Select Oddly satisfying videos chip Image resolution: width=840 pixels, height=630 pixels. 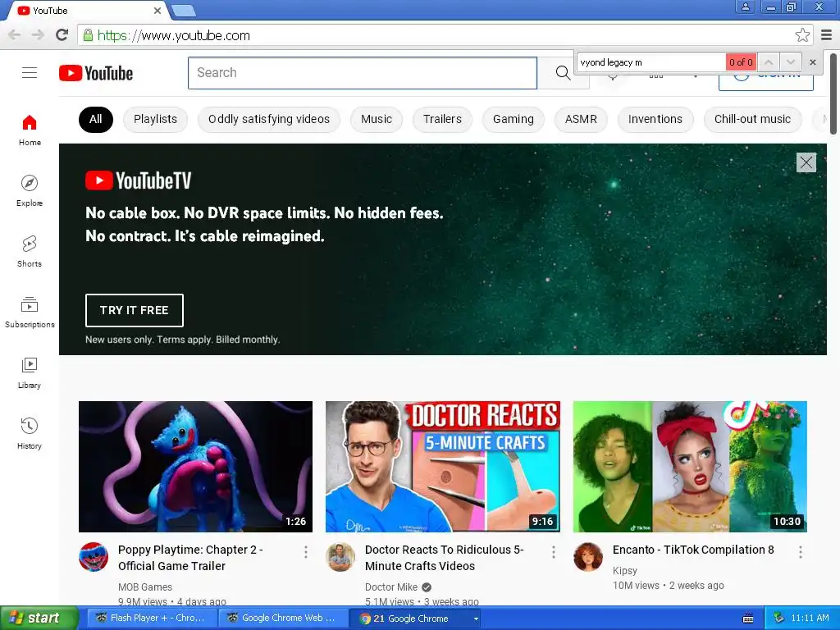click(269, 119)
